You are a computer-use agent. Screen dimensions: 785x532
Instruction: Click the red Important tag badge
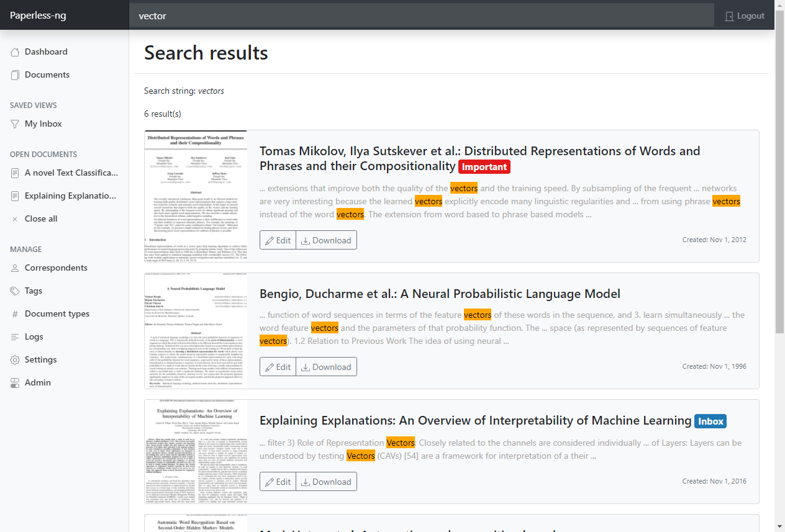484,167
